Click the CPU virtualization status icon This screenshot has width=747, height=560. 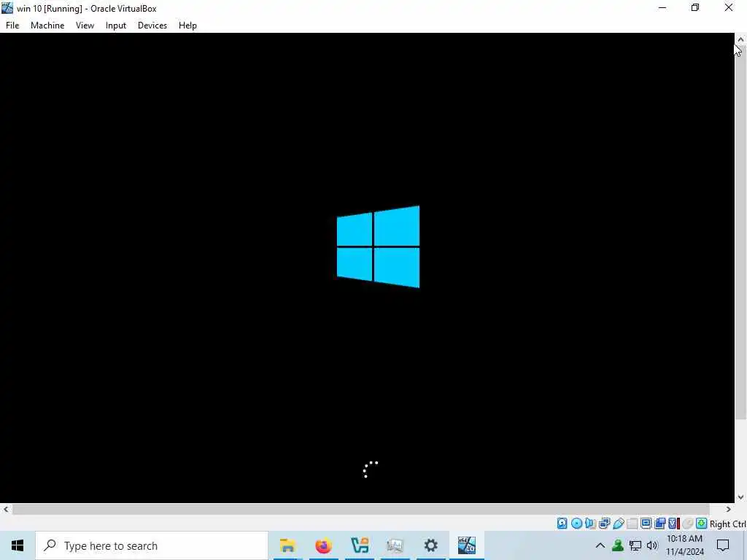pyautogui.click(x=674, y=524)
